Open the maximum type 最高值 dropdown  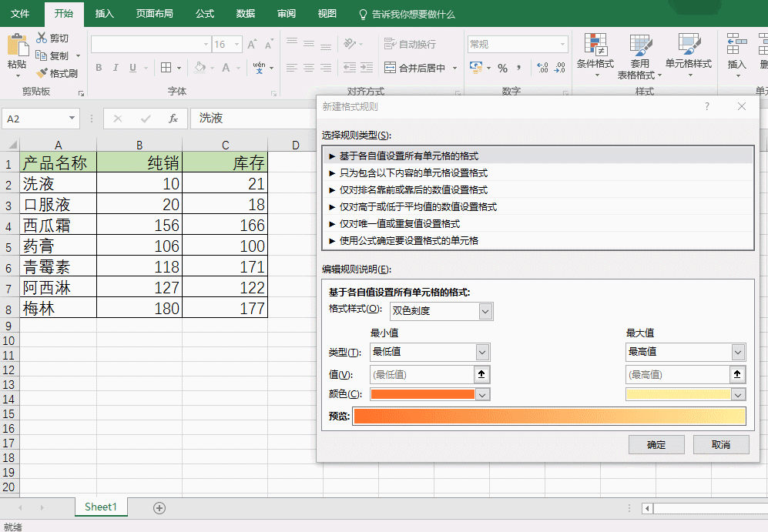pos(738,352)
